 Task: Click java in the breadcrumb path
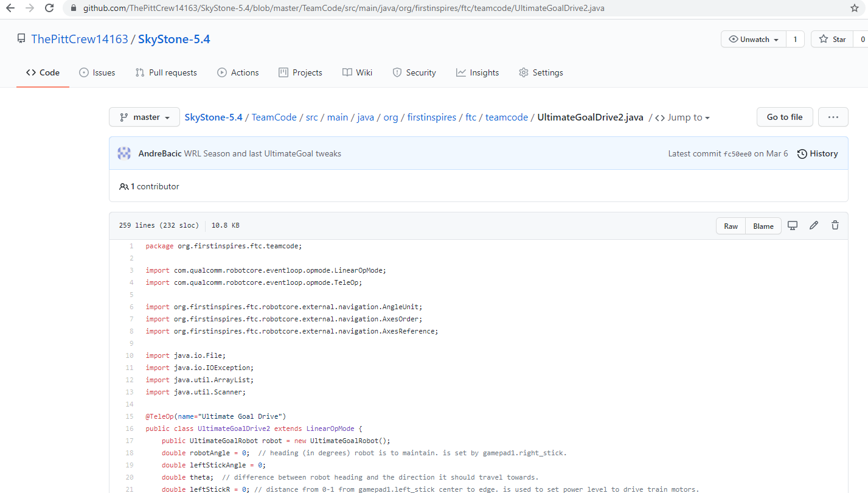click(x=366, y=117)
